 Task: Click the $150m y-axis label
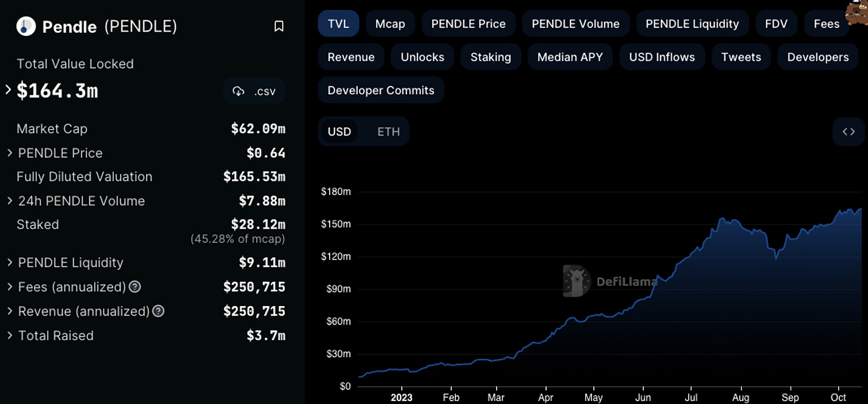click(336, 224)
